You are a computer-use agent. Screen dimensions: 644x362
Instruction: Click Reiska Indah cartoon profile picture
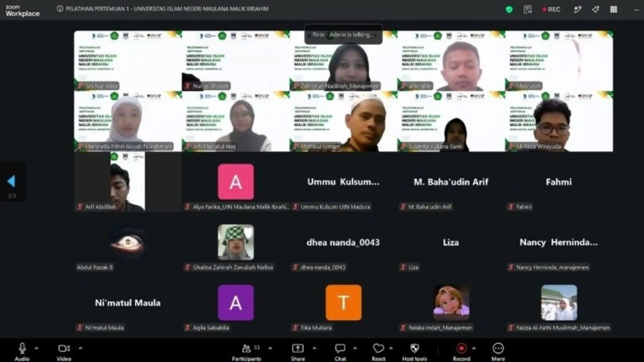click(x=451, y=303)
